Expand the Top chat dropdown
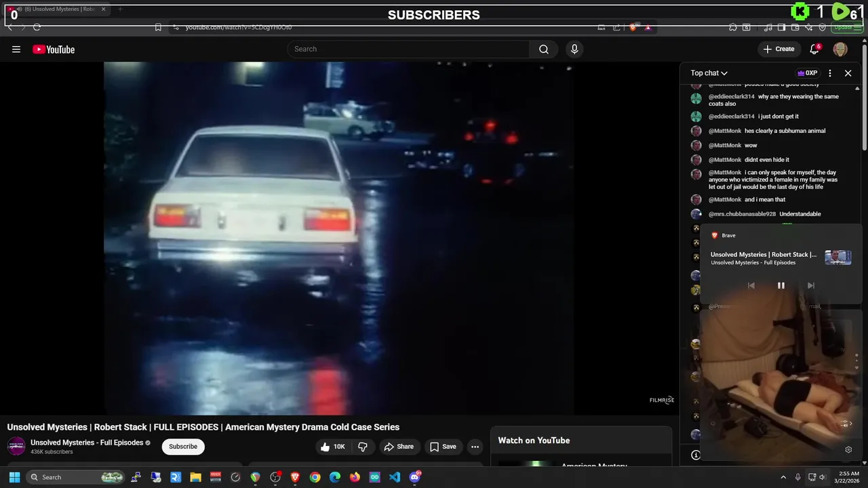Viewport: 868px width, 488px height. tap(709, 73)
